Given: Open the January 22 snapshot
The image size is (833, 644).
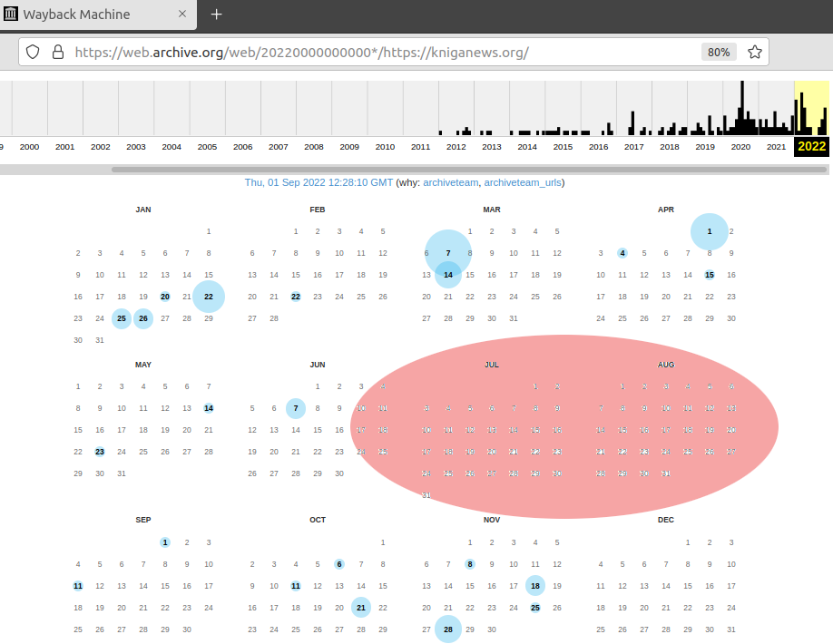Looking at the screenshot, I should [209, 297].
